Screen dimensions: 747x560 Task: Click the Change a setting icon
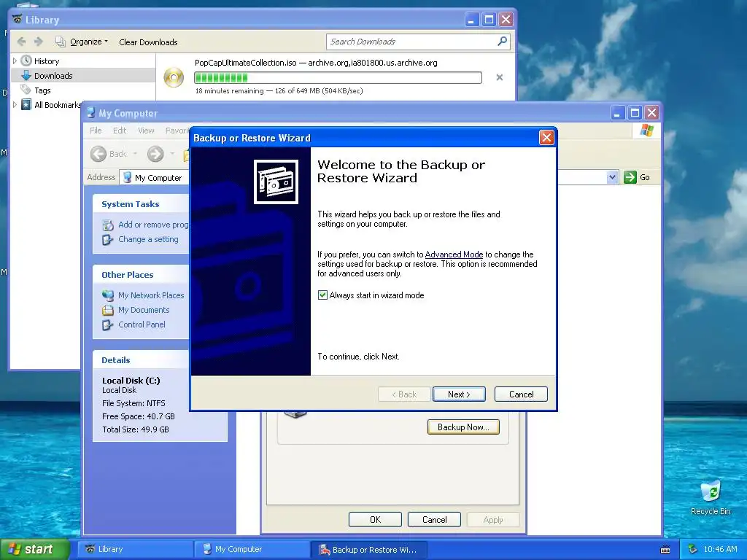[108, 239]
